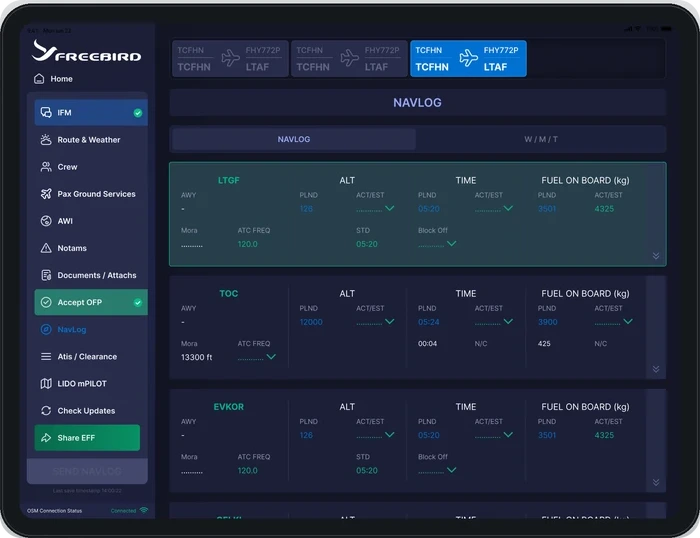The width and height of the screenshot is (700, 538).
Task: Select the first TCFHN FHY772P flight tab
Action: pos(230,58)
